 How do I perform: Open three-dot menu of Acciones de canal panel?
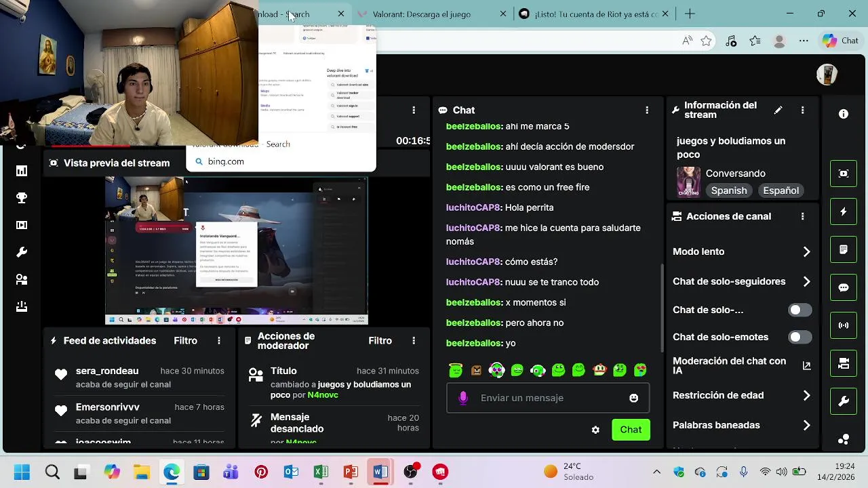(803, 216)
